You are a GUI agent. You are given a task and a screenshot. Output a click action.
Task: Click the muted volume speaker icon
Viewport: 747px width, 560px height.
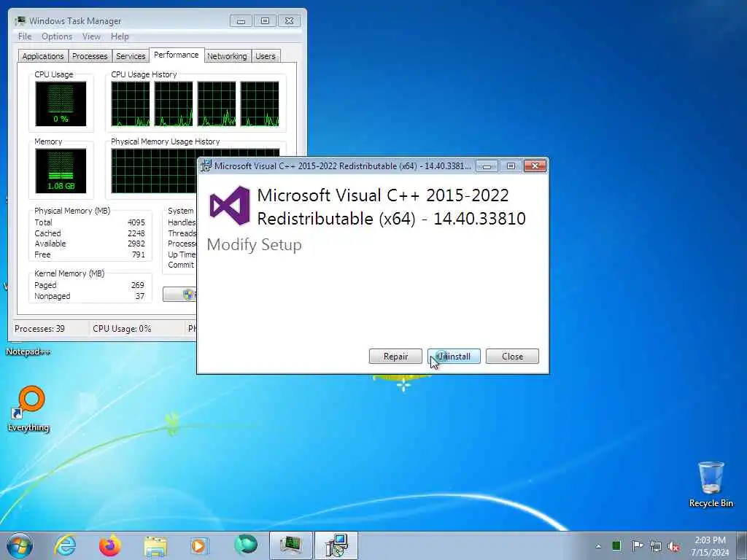[x=673, y=546]
